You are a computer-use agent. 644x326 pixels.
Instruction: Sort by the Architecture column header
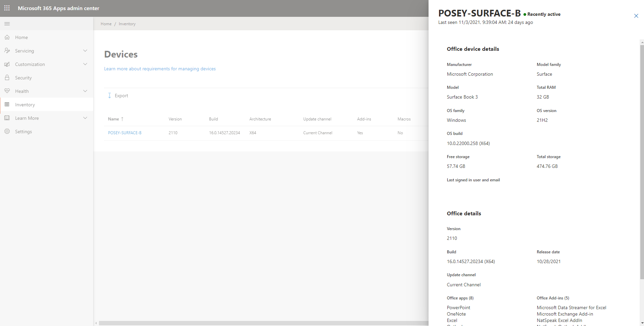click(260, 119)
